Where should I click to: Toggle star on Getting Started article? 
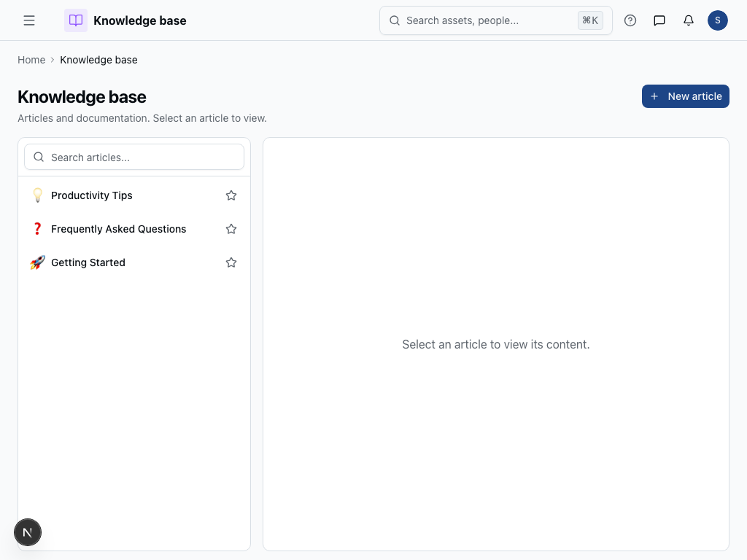[x=231, y=262]
